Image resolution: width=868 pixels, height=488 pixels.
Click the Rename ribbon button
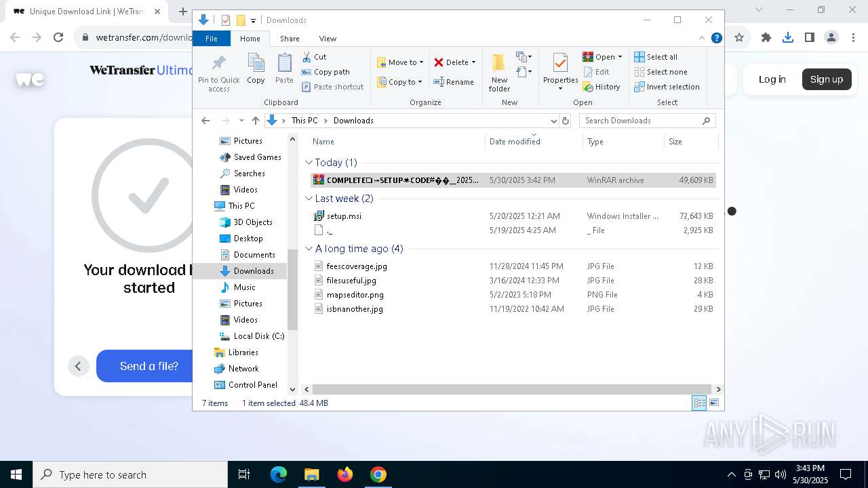point(454,82)
